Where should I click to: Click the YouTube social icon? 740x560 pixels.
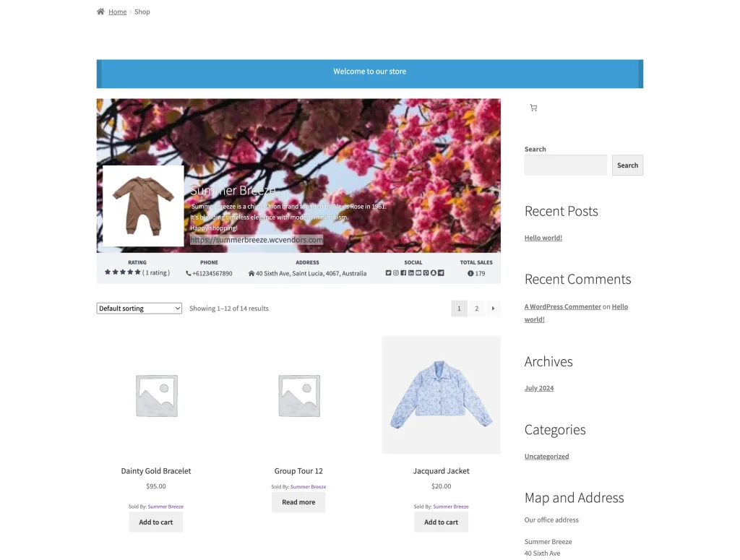pyautogui.click(x=418, y=272)
